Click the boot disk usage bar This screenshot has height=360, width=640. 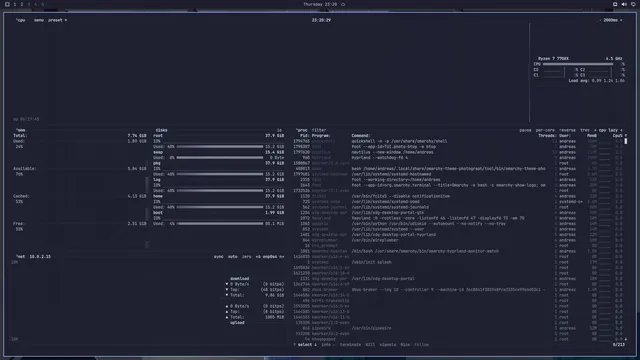(x=220, y=224)
